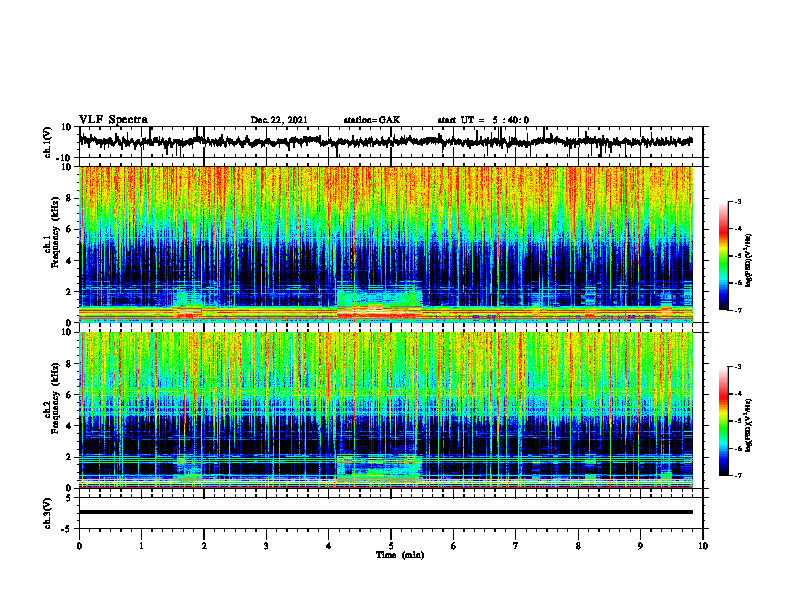
Task: Click the "VLF Spectra" plot title
Action: pyautogui.click(x=113, y=120)
